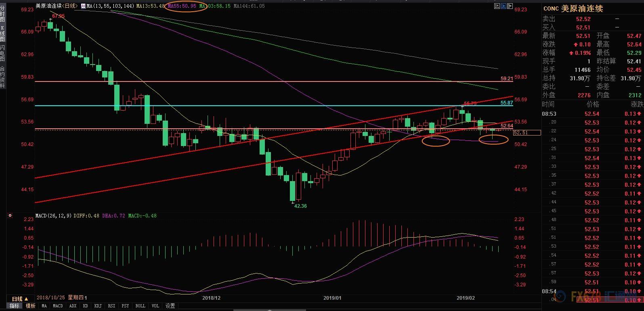This screenshot has height=311, width=644.
Task: Click the chart title 美原油连续<日线>
Action: point(56,6)
